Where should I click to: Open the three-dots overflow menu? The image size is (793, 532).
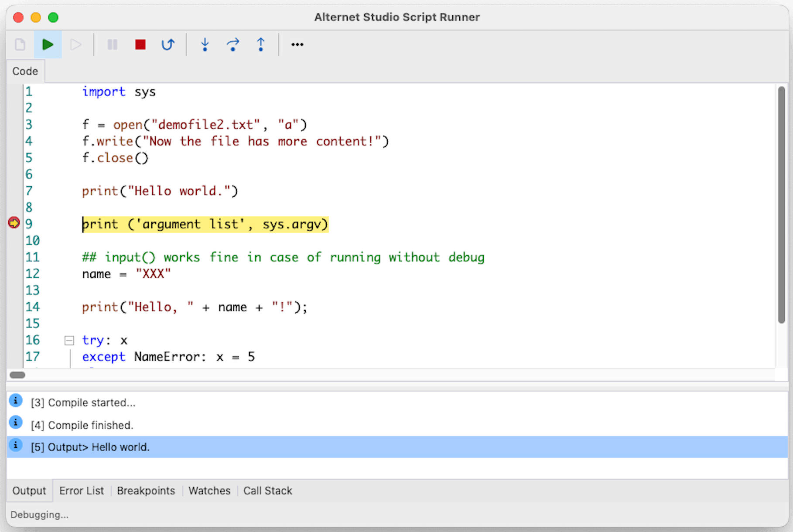tap(297, 44)
